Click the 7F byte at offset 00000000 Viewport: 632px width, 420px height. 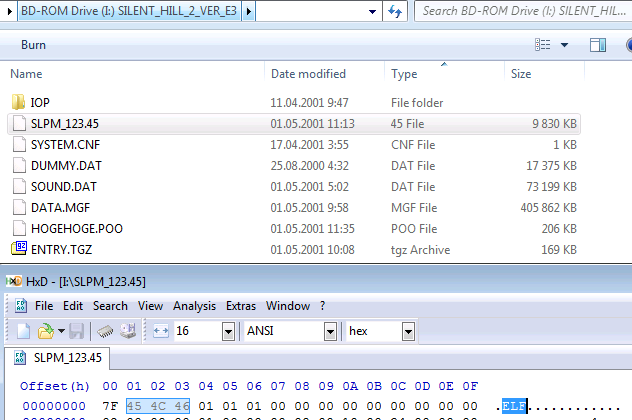coord(110,406)
